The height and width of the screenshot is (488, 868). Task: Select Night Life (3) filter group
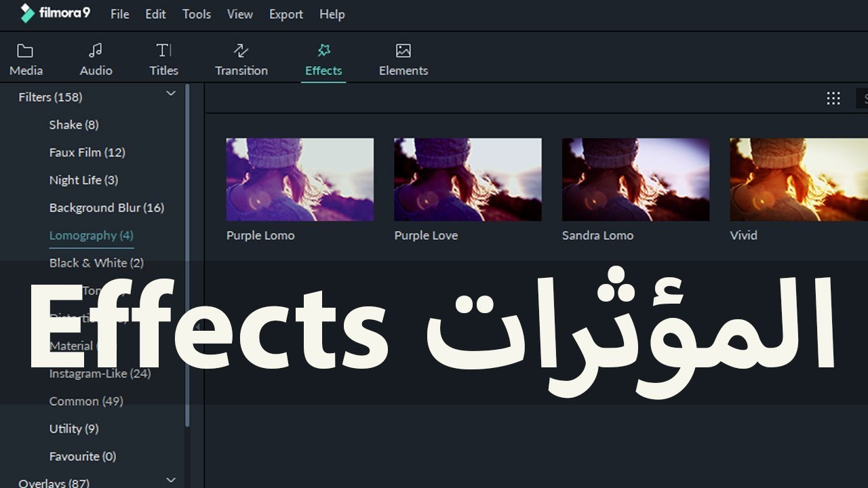(x=83, y=180)
